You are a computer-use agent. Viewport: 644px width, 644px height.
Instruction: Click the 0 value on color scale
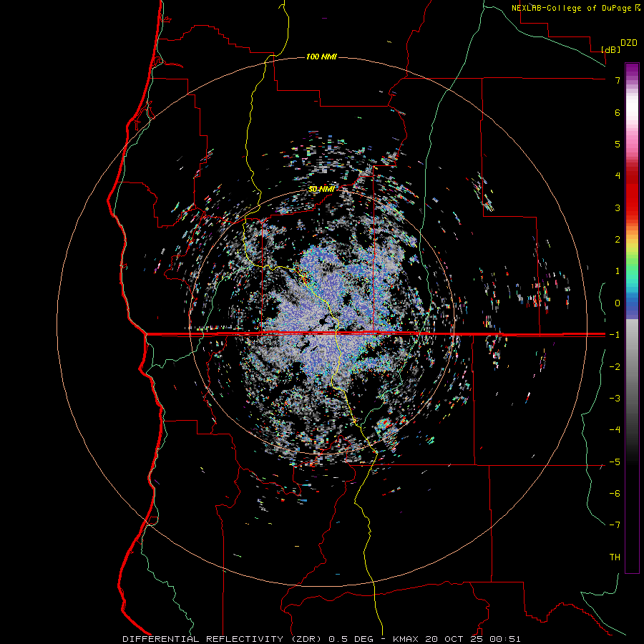[618, 303]
